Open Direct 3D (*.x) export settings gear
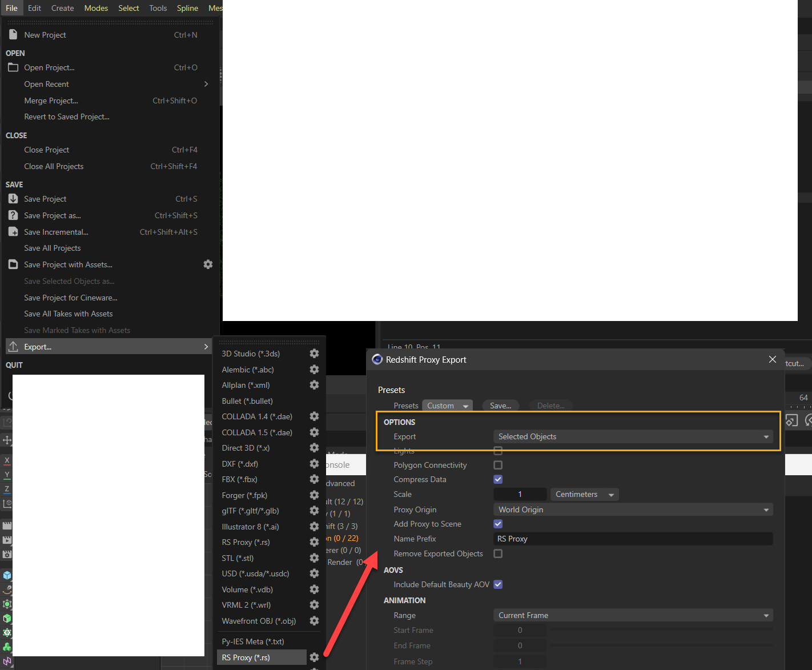812x670 pixels. (314, 448)
